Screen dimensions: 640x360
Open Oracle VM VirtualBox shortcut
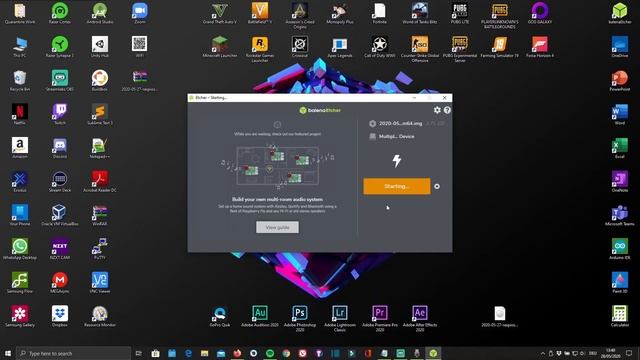pos(60,215)
